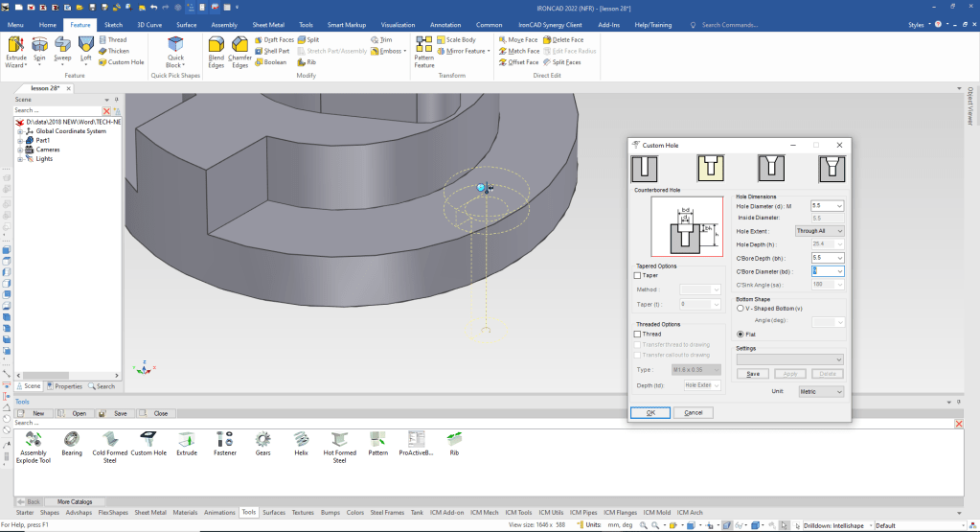Select the V-Shaped Bottom radio button
The height and width of the screenshot is (532, 980).
click(740, 308)
